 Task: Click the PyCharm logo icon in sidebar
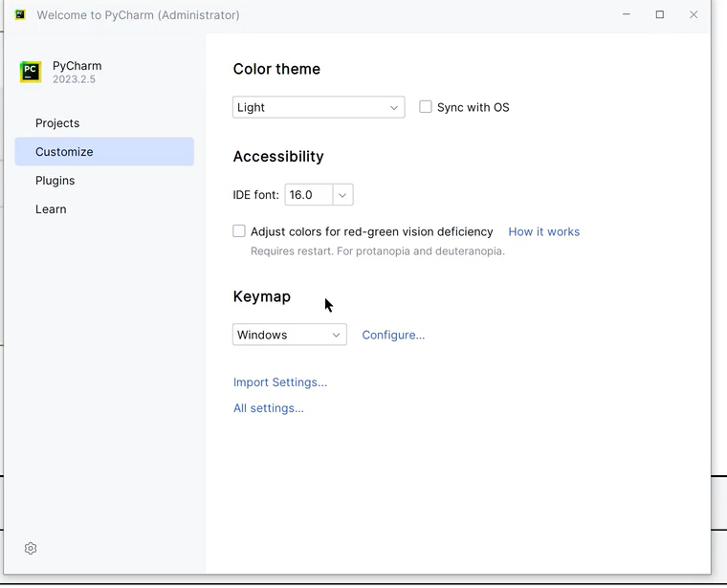[x=31, y=72]
